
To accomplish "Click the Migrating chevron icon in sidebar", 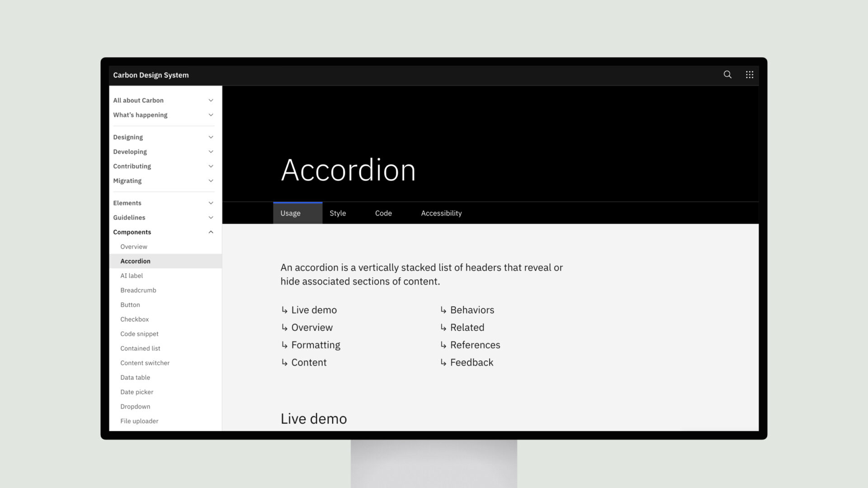I will point(212,181).
